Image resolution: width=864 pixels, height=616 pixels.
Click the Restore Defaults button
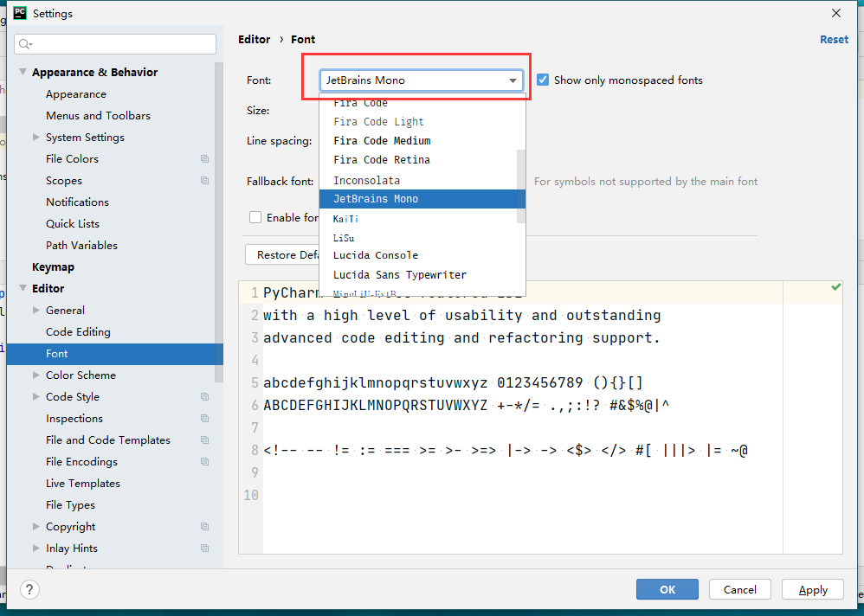point(283,255)
